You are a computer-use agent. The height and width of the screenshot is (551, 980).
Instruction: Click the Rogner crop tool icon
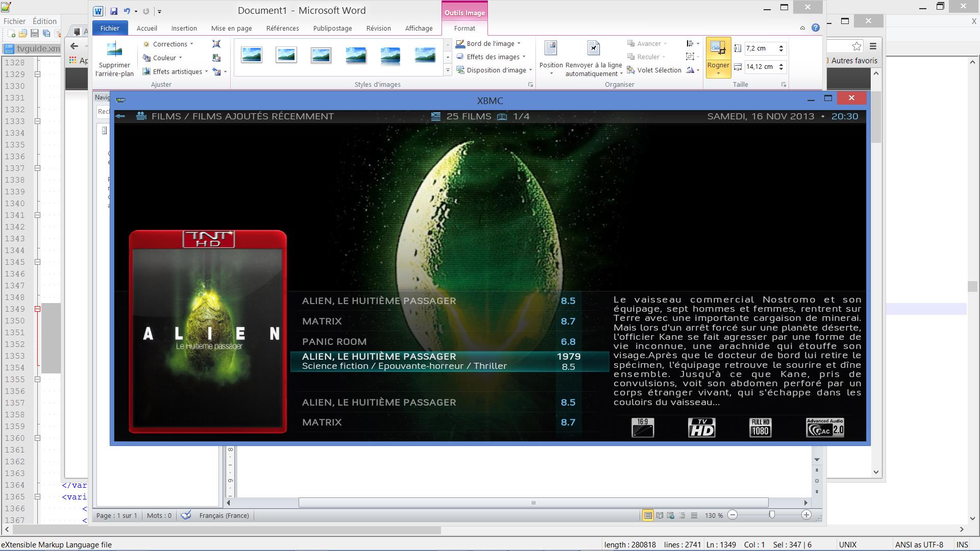[x=718, y=49]
